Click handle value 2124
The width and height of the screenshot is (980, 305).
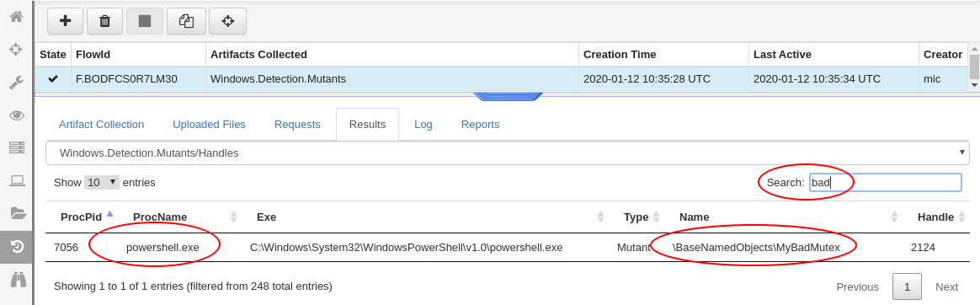(923, 248)
